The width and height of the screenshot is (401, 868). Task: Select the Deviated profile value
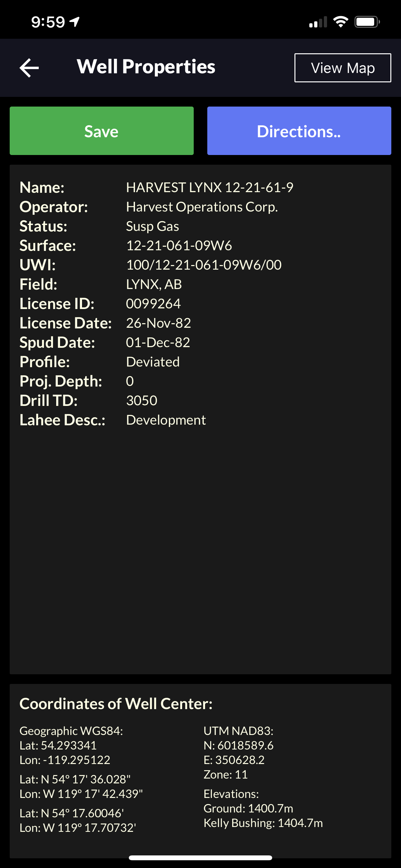(x=153, y=362)
